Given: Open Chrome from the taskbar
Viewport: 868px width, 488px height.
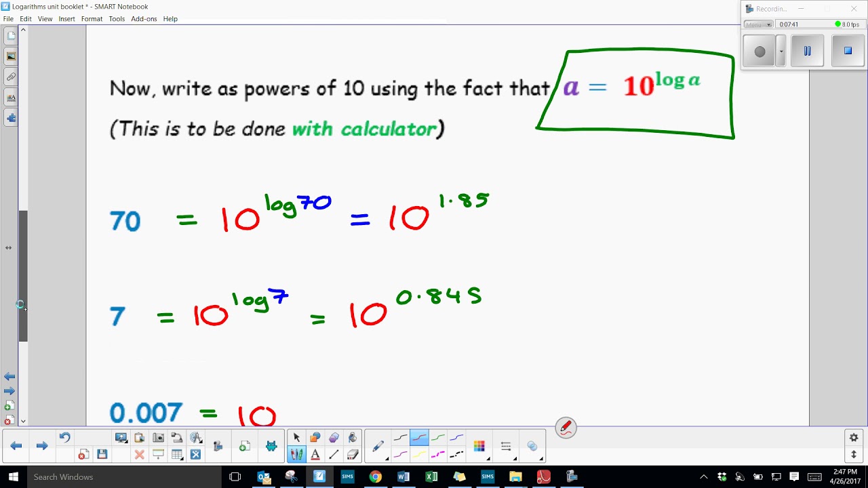Looking at the screenshot, I should pos(375,476).
